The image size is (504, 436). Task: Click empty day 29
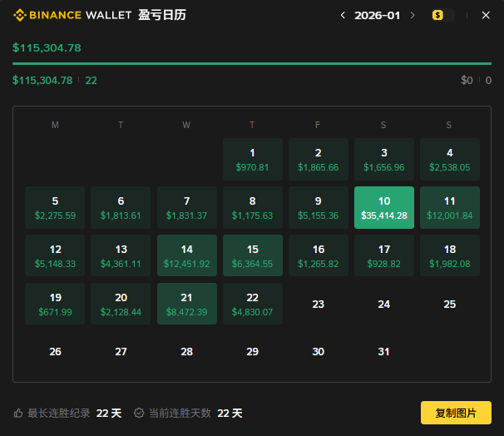tap(253, 351)
